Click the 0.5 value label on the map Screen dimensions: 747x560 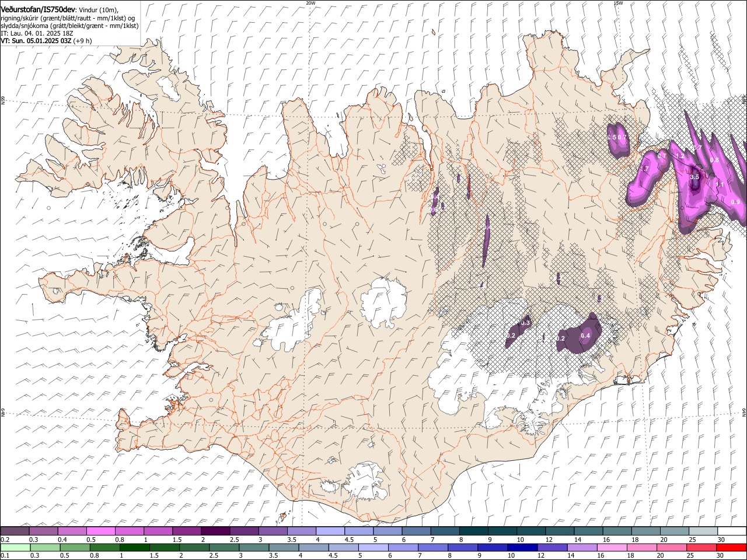point(611,137)
